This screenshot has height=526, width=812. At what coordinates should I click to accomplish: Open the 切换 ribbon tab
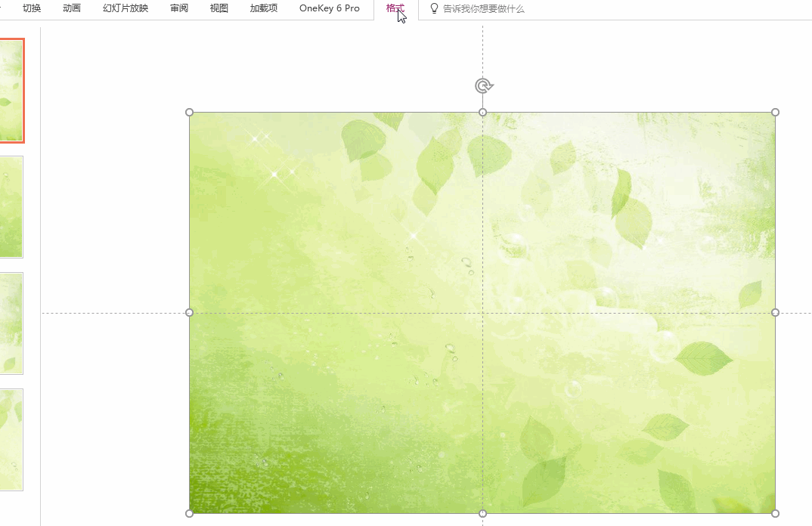coord(32,8)
